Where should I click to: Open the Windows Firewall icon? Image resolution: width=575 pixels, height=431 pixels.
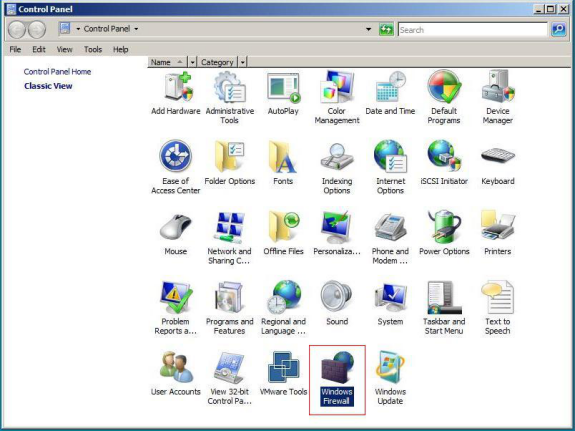[x=337, y=379]
